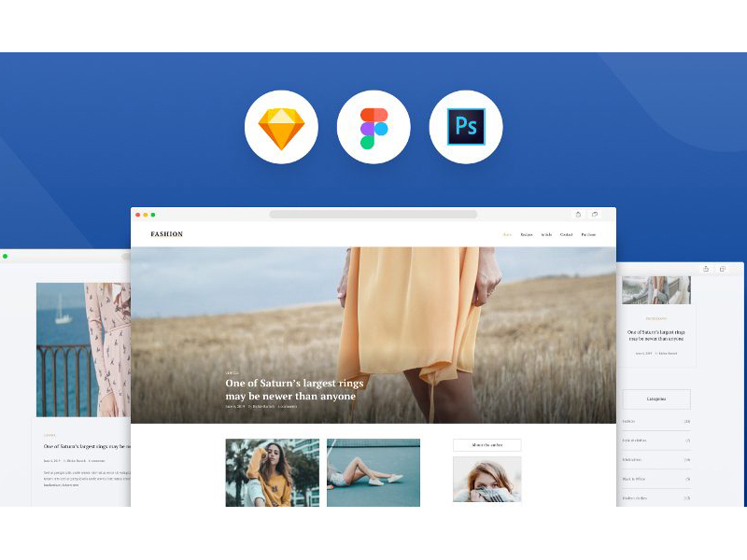Viewport: 747px width, 560px height.
Task: Click the post thumbnail in right browser window
Action: (656, 290)
